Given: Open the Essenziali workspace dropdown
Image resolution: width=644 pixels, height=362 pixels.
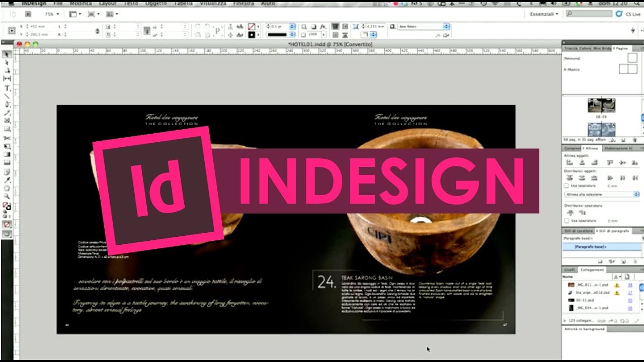Looking at the screenshot, I should click(543, 14).
